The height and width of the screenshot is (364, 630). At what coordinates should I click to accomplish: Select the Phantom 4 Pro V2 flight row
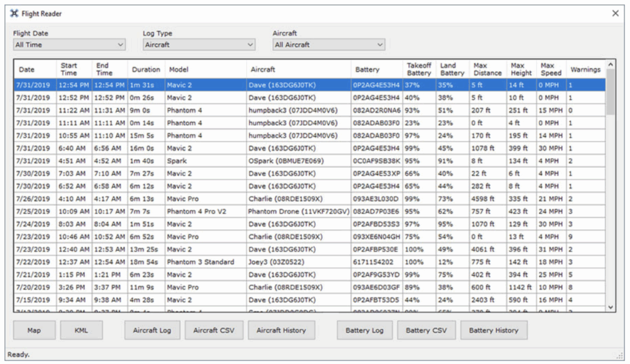(x=310, y=212)
